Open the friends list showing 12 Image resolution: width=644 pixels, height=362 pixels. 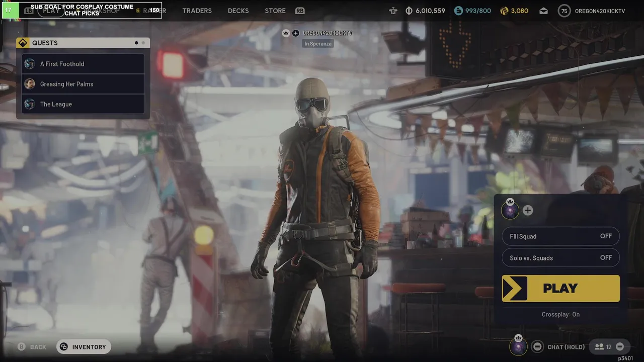(x=603, y=347)
